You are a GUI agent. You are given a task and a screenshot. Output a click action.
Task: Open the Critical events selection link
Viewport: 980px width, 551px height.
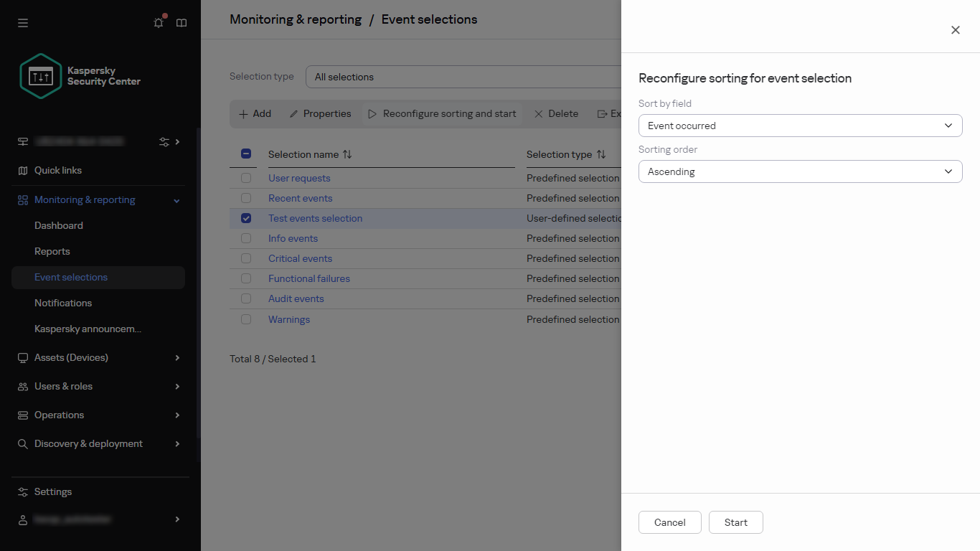click(x=300, y=258)
